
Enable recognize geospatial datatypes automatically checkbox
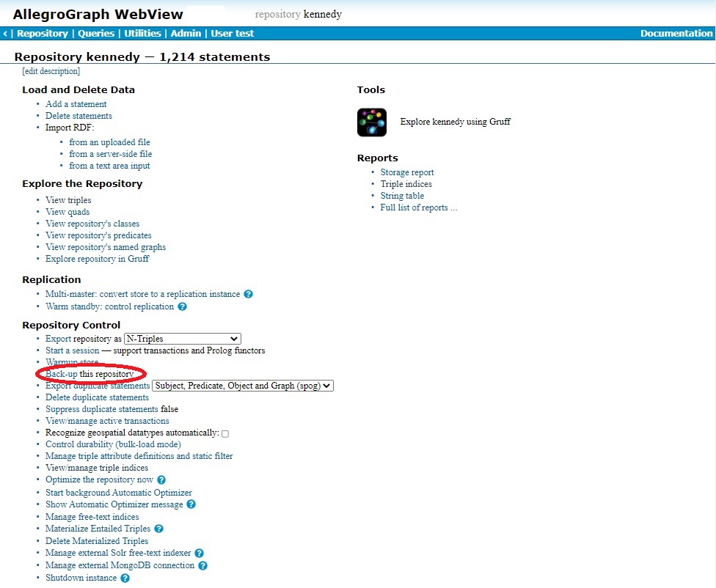(225, 434)
